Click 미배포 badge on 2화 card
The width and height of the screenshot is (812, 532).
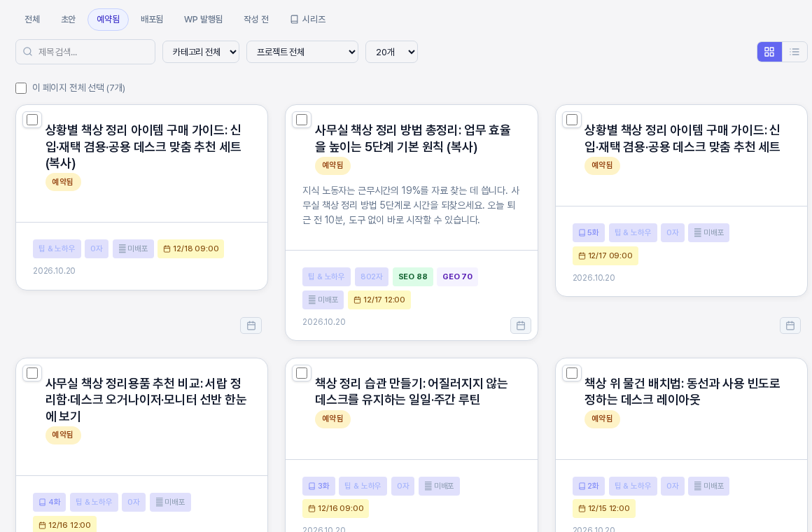[708, 486]
